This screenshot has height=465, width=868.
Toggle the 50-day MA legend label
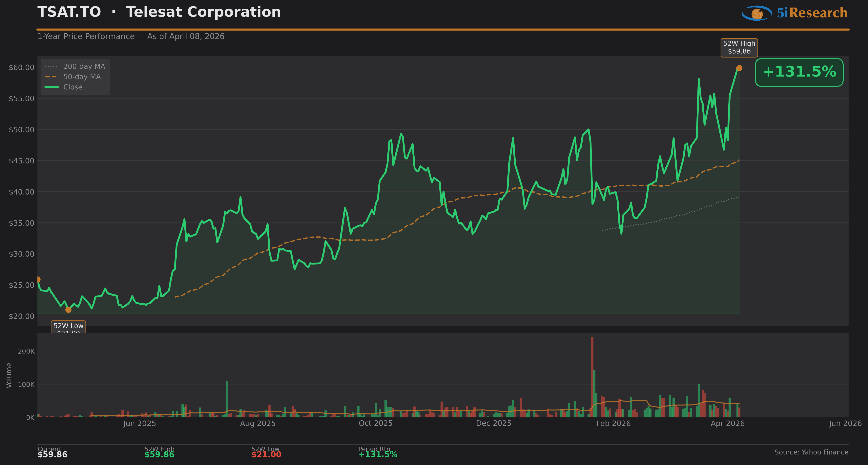point(82,77)
